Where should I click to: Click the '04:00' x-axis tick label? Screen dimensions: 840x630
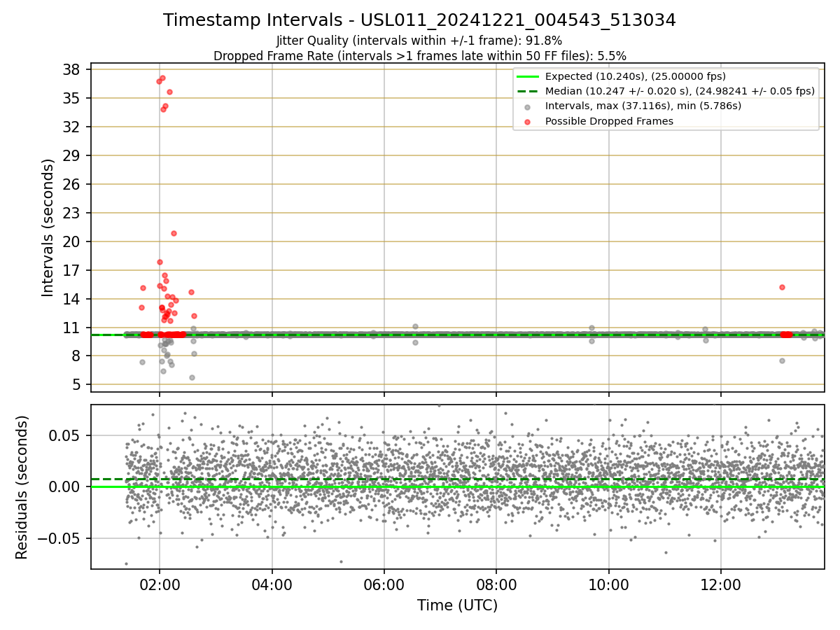pyautogui.click(x=272, y=584)
